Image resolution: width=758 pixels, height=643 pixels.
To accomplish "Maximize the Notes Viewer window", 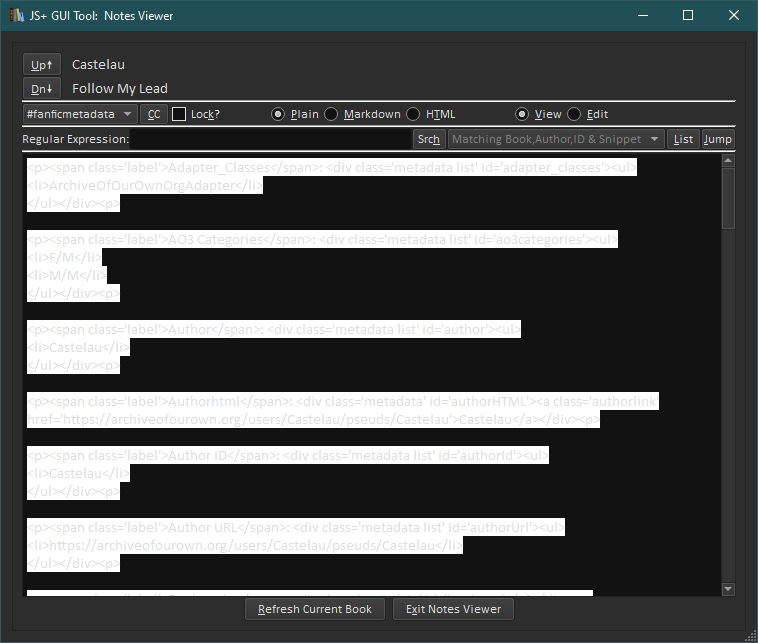I will tap(688, 15).
